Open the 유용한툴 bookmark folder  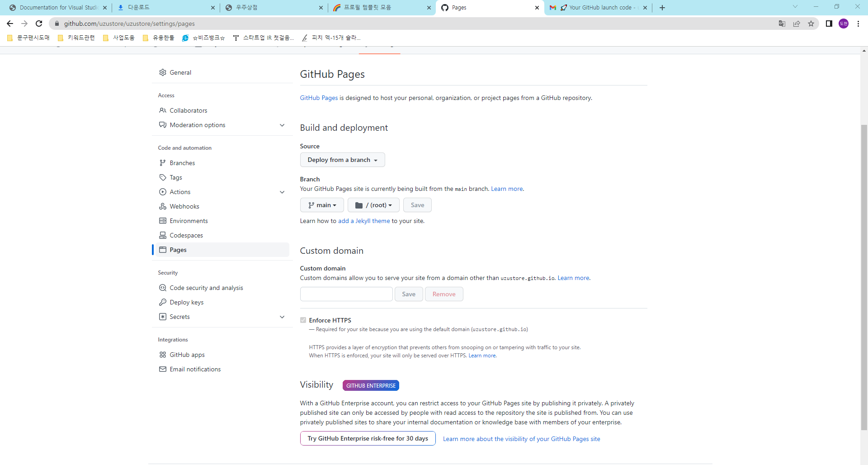coord(159,38)
